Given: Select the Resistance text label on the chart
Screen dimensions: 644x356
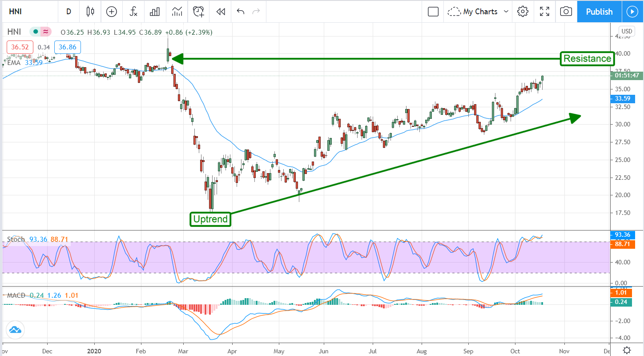Looking at the screenshot, I should click(x=587, y=58).
